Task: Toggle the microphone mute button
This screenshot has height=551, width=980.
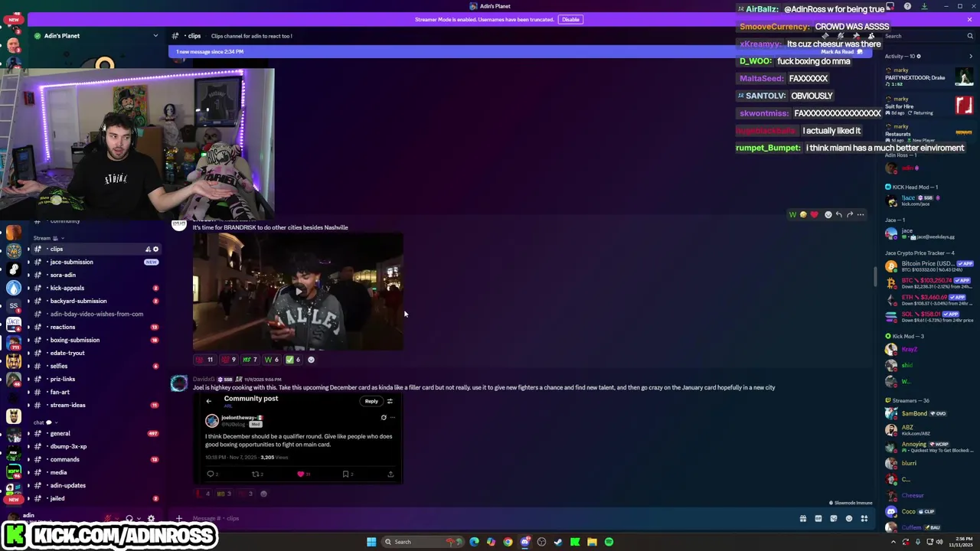Action: pyautogui.click(x=108, y=518)
